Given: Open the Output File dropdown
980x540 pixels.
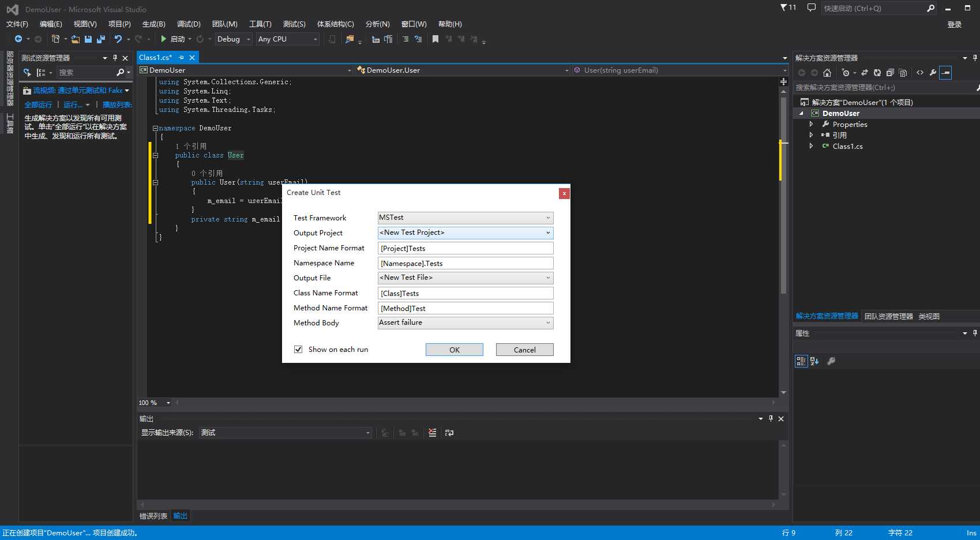Looking at the screenshot, I should pyautogui.click(x=465, y=277).
